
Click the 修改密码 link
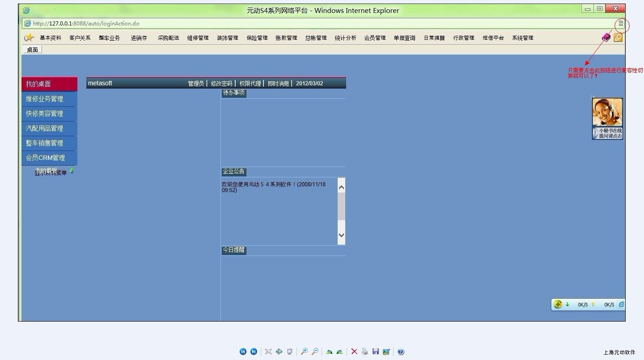pos(221,84)
